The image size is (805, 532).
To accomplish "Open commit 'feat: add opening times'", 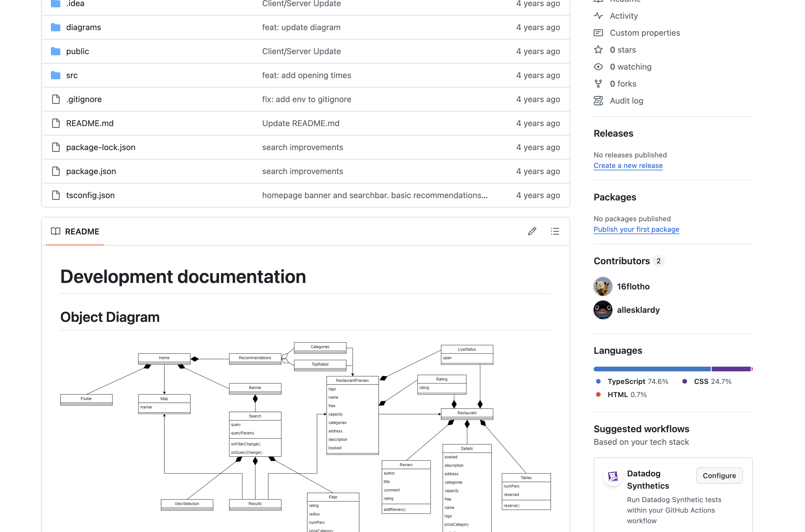I will click(x=306, y=75).
